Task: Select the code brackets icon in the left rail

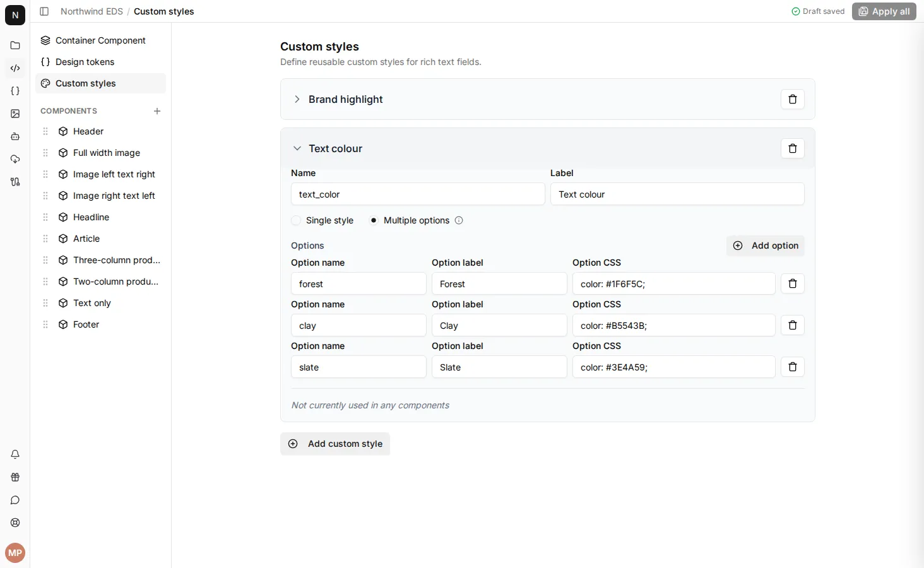Action: 15,68
